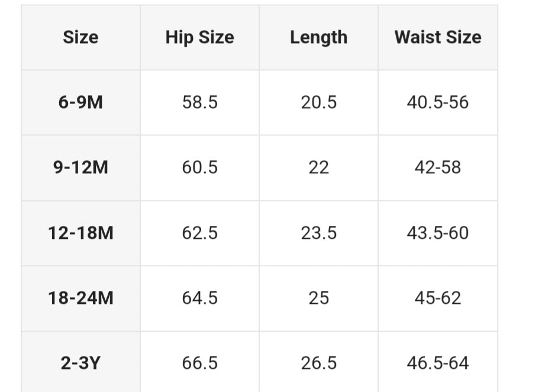Click the Size column header
The image size is (552, 392).
(80, 37)
